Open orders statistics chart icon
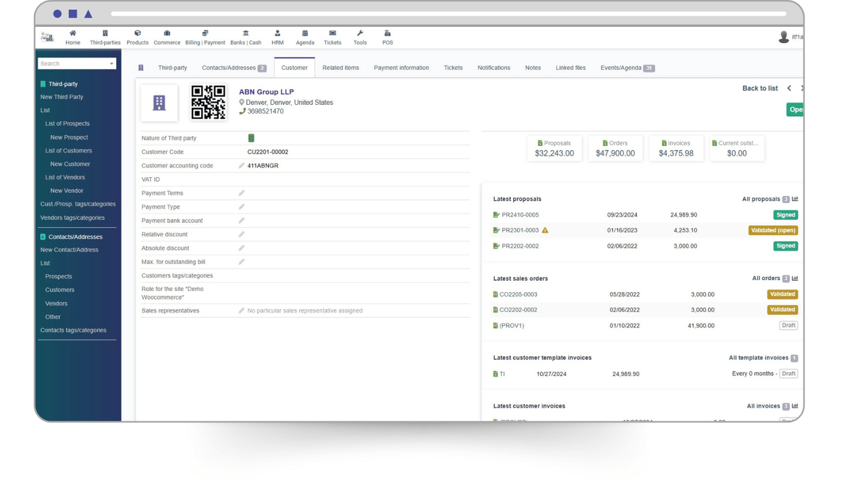 click(x=795, y=278)
